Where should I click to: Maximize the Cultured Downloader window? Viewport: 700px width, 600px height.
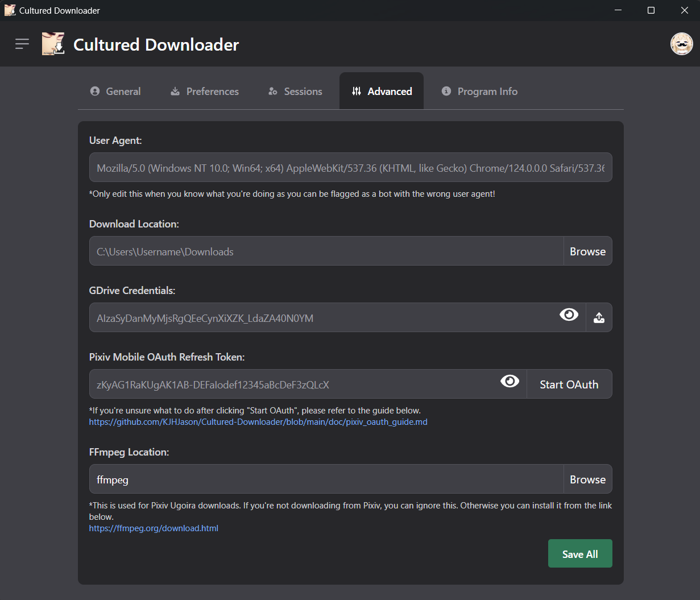point(651,10)
